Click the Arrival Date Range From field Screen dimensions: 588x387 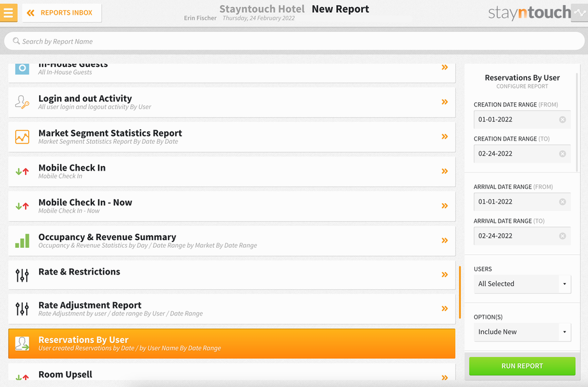[x=522, y=202]
